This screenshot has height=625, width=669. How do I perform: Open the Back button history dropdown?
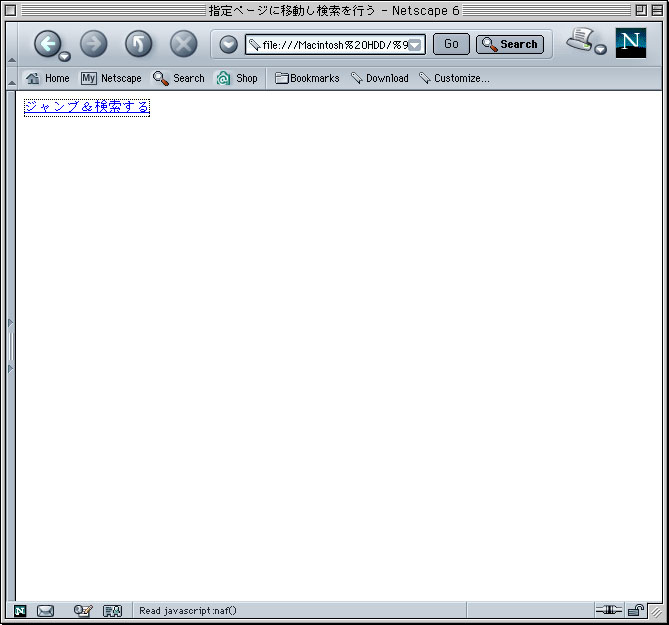[64, 56]
